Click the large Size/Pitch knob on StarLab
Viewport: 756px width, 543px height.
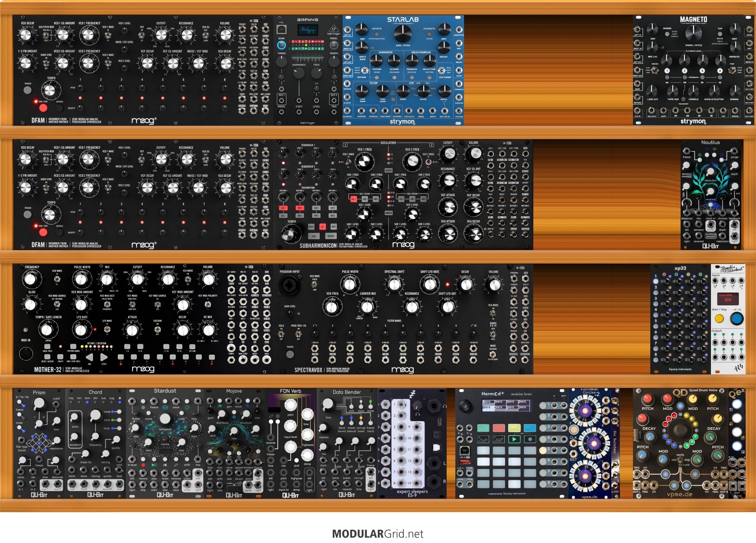click(x=403, y=33)
